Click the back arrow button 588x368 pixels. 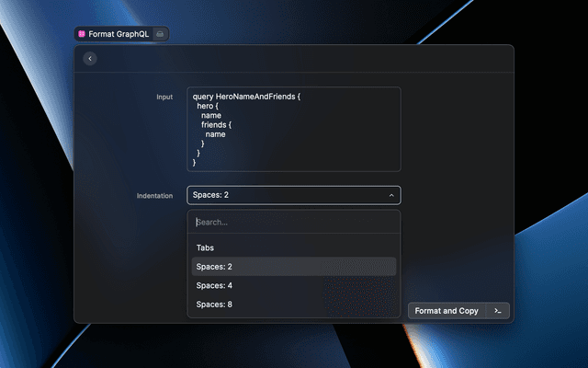pyautogui.click(x=89, y=59)
